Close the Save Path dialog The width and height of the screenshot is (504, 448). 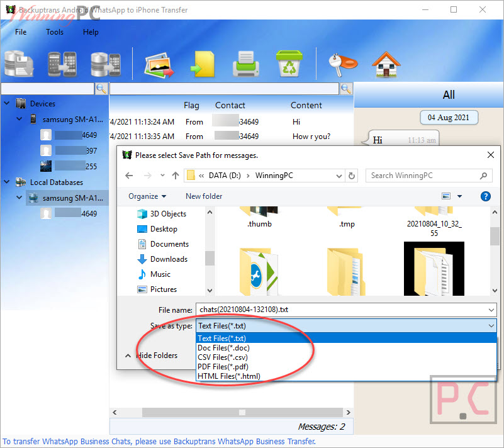[491, 155]
